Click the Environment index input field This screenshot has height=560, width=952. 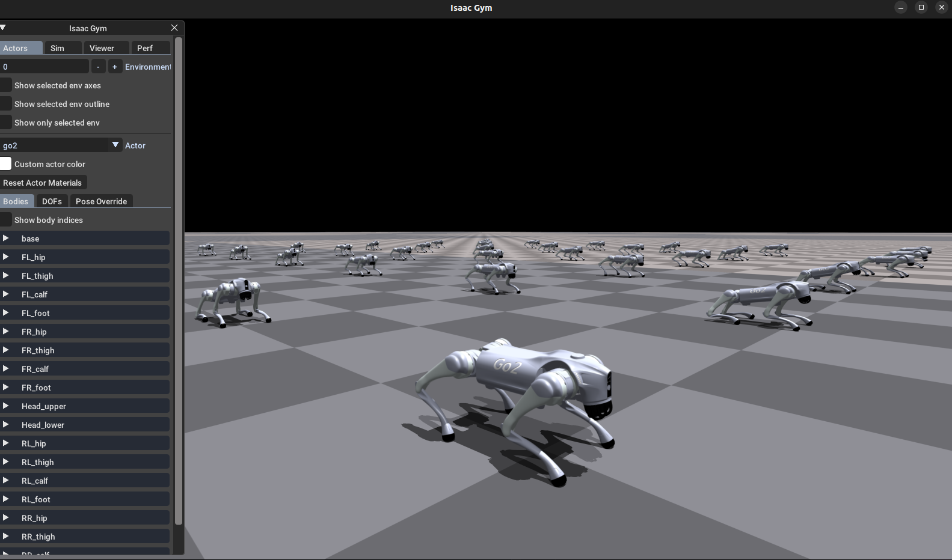point(45,67)
